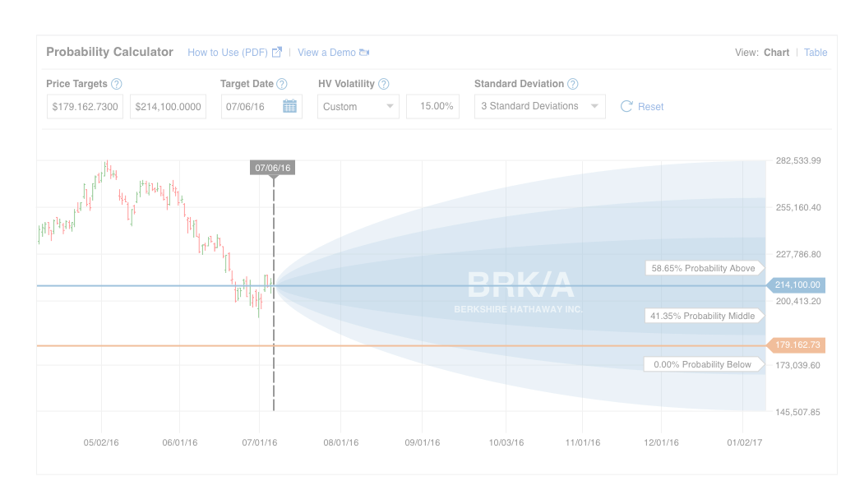
Task: Open the calendar date picker icon
Action: (x=289, y=106)
